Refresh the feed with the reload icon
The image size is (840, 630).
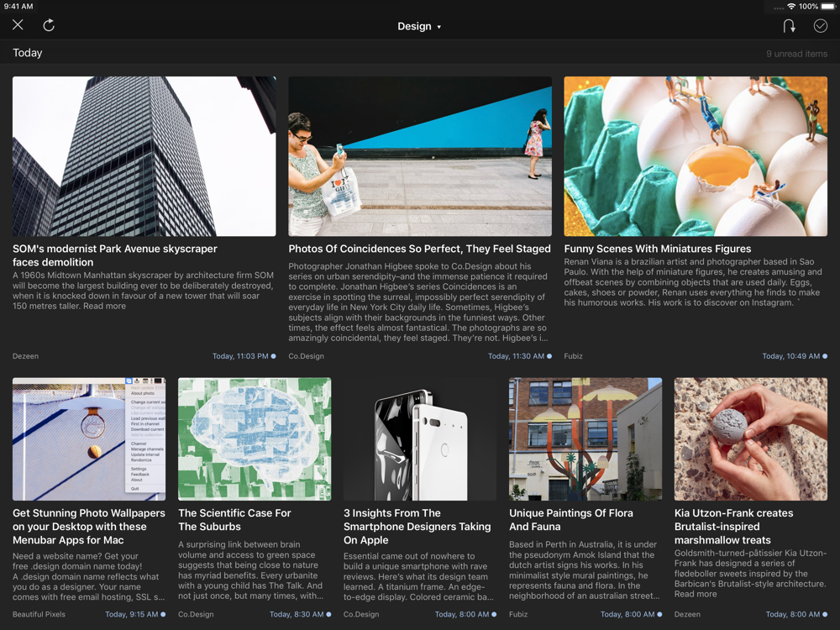click(x=49, y=25)
